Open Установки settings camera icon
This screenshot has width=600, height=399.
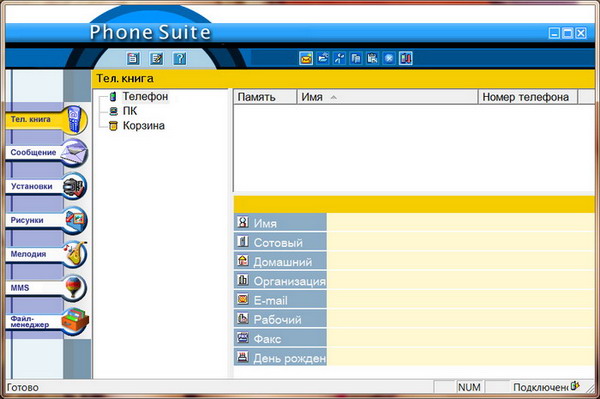75,186
